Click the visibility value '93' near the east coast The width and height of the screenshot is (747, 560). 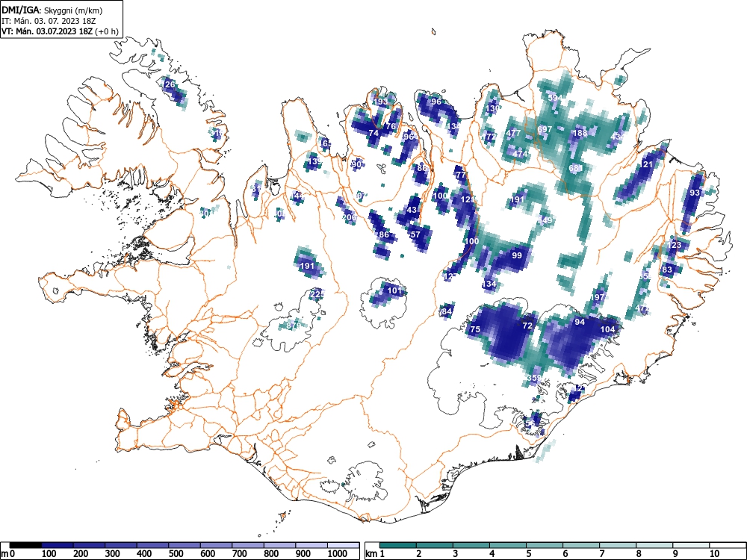695,193
